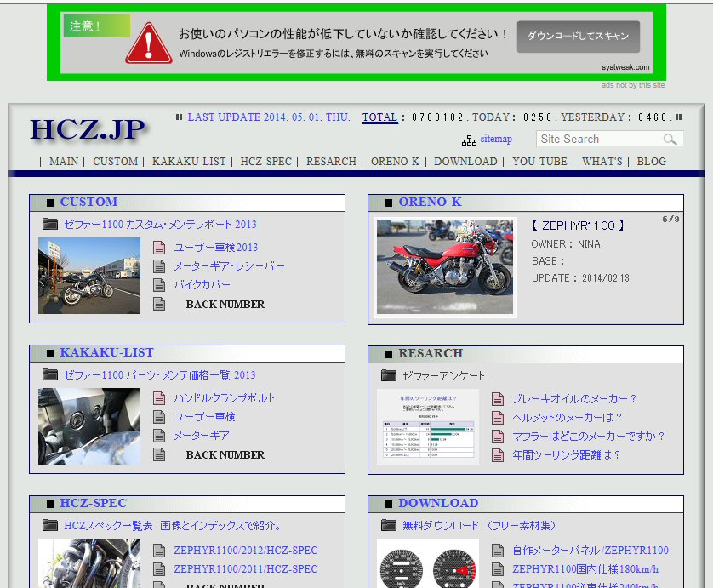This screenshot has width=713, height=588.
Task: Click the document icon beside ZEPHYR1100/2012/HCZ-SPEC
Action: pos(159,551)
